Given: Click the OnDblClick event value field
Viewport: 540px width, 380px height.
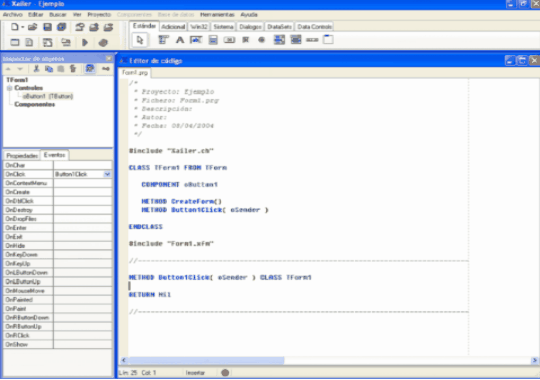Looking at the screenshot, I should click(83, 201).
